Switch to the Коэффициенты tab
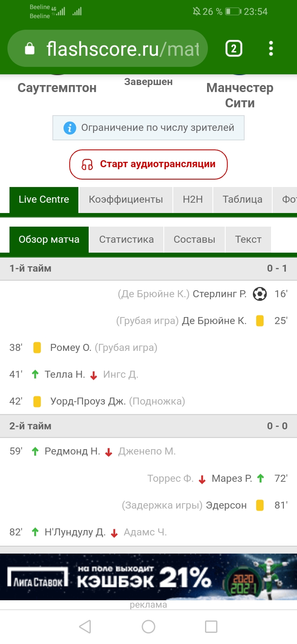The width and height of the screenshot is (297, 644). point(126,200)
